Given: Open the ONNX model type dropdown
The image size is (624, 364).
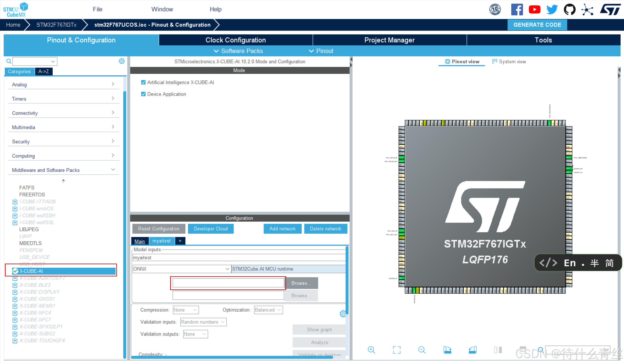Looking at the screenshot, I should click(182, 269).
